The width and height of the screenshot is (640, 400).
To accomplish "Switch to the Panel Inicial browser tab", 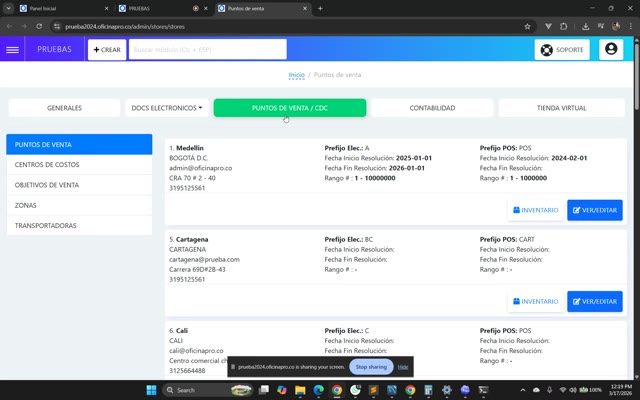I will click(64, 8).
